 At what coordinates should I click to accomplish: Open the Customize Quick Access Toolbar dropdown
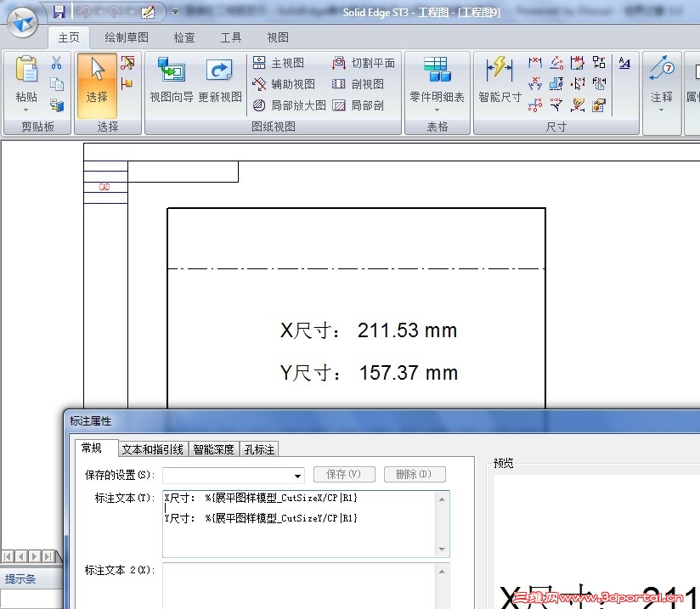point(175,12)
